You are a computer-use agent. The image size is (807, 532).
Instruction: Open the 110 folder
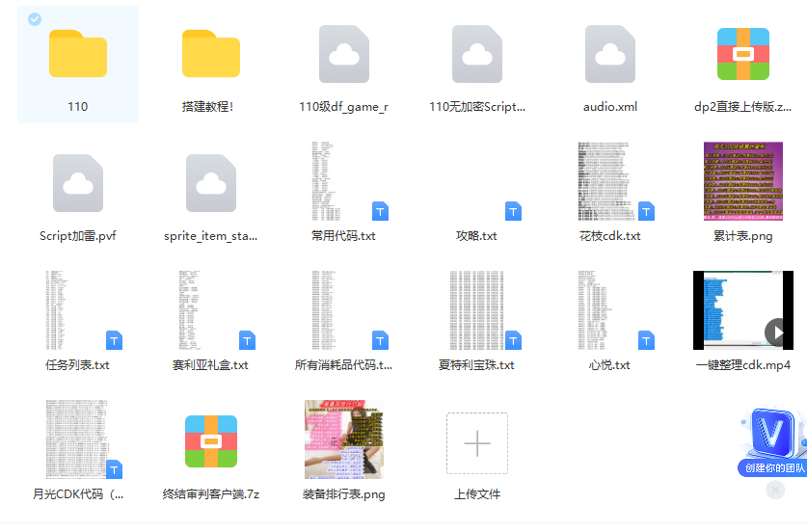point(78,55)
